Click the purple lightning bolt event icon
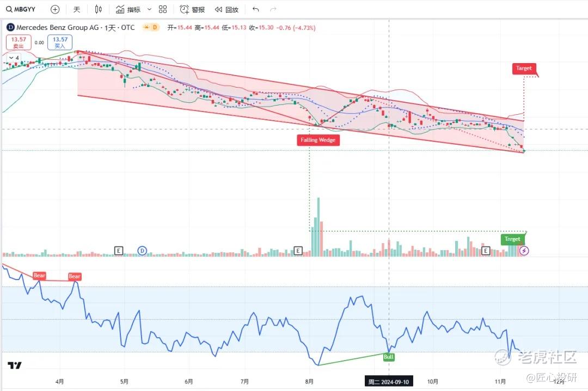This screenshot has height=391, width=588. tap(524, 251)
